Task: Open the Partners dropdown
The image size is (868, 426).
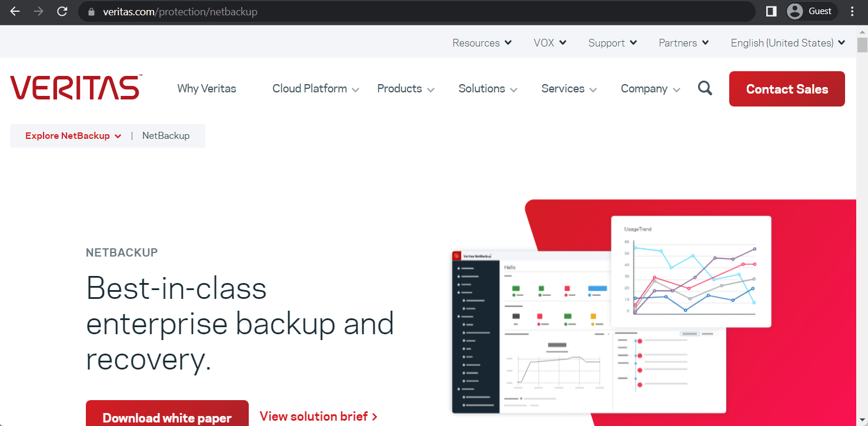Action: pyautogui.click(x=683, y=42)
